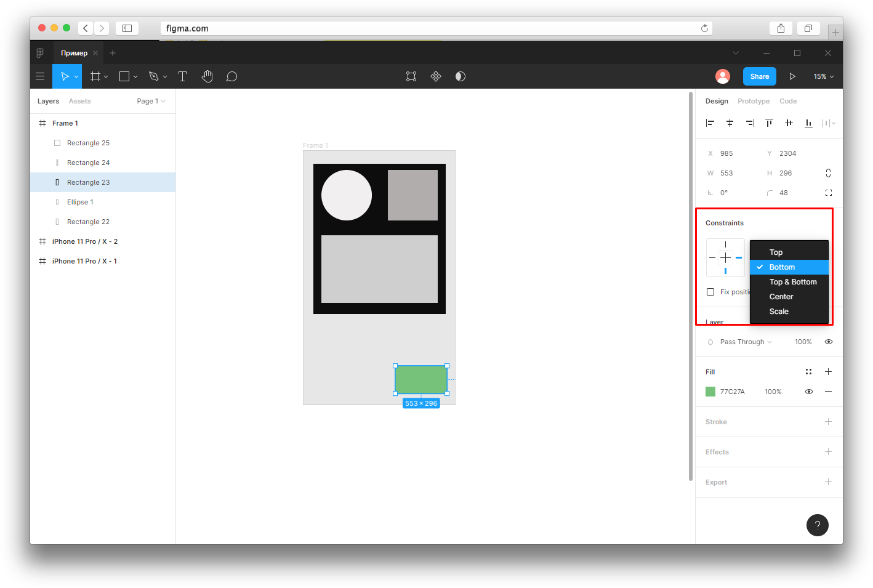Align selection to left edge

pyautogui.click(x=710, y=123)
